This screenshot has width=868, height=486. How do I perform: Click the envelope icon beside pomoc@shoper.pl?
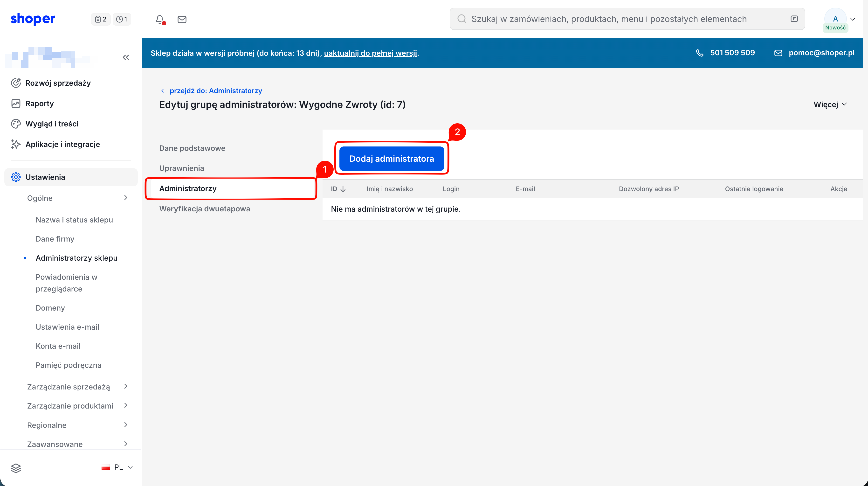pyautogui.click(x=778, y=53)
